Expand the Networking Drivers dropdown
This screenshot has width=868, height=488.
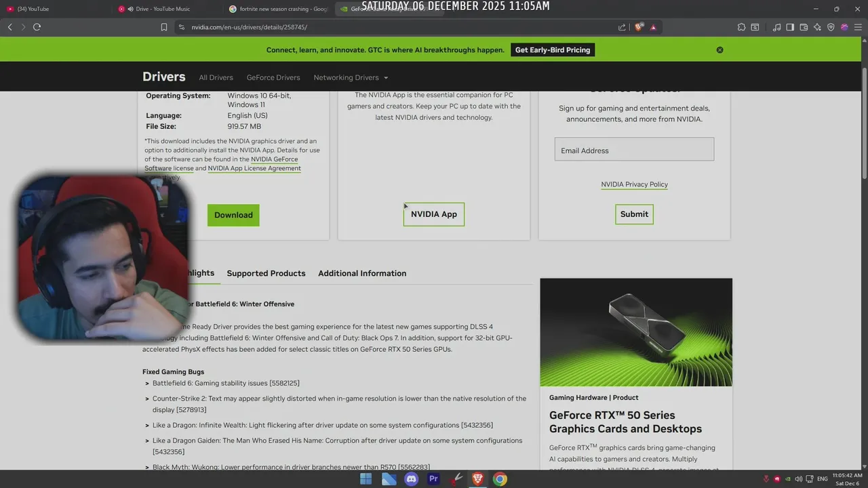pos(351,78)
